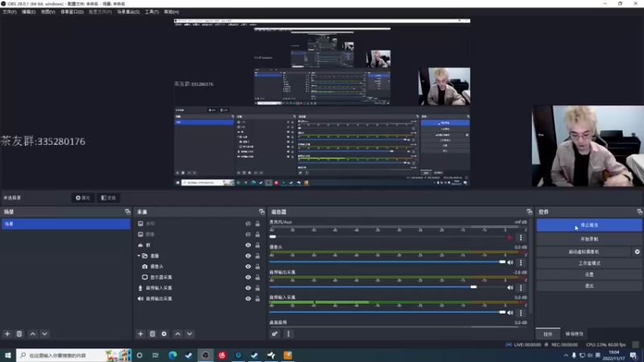Move scene down arrow in Scenes panel
Image resolution: width=644 pixels, height=362 pixels.
click(44, 334)
